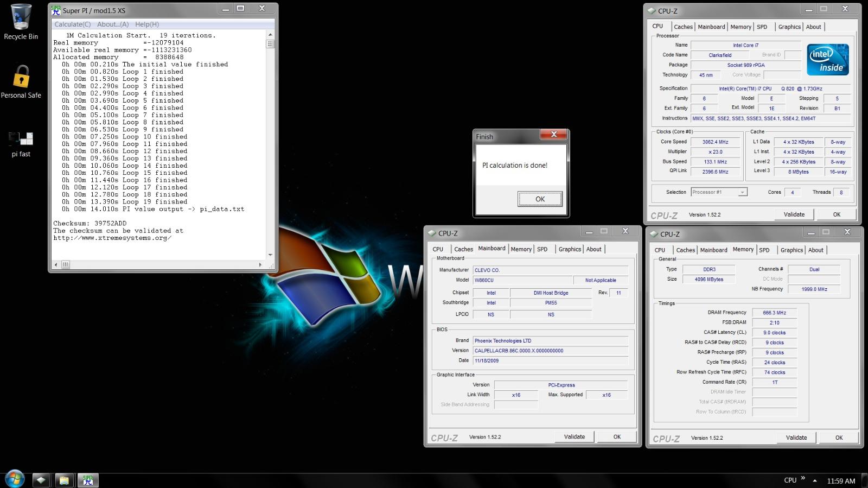
Task: Click the W860CU model field
Action: [x=522, y=280]
